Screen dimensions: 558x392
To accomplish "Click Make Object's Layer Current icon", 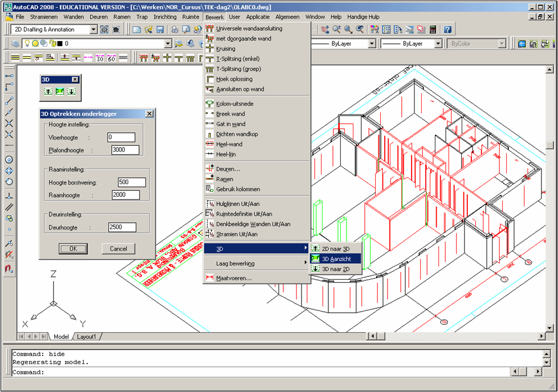I will [178, 43].
